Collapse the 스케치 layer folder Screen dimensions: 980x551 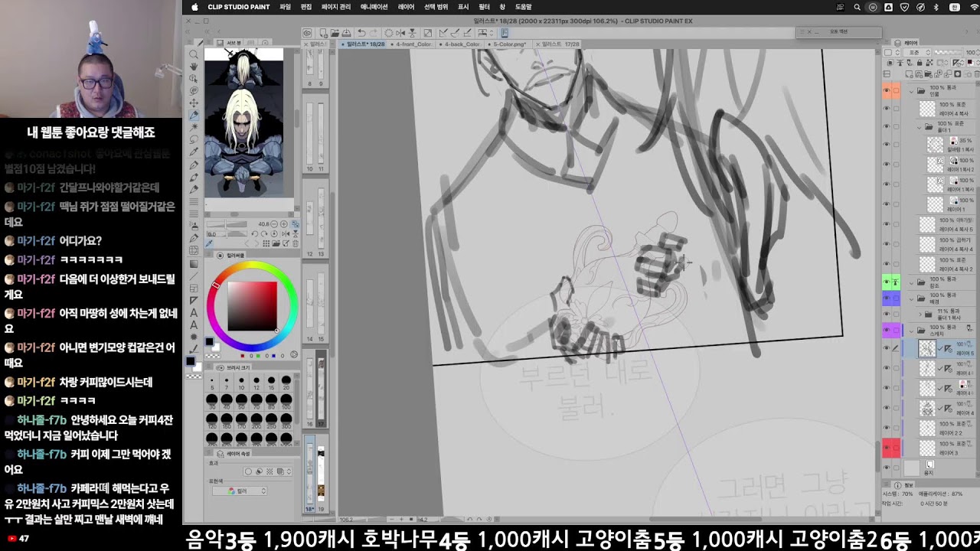(x=912, y=331)
